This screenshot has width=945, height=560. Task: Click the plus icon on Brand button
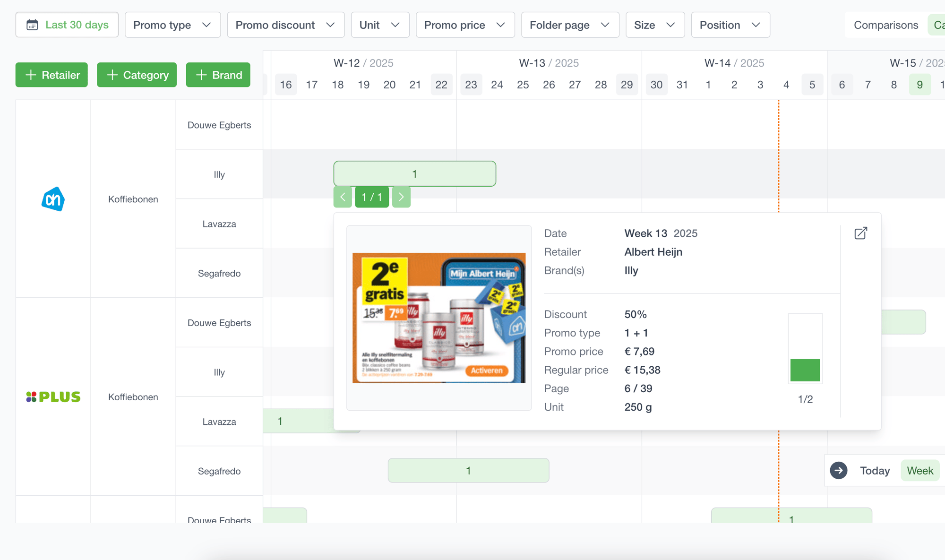point(201,75)
